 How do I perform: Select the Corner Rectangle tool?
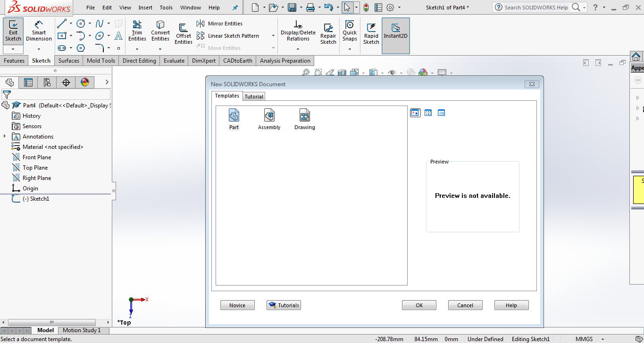click(61, 36)
